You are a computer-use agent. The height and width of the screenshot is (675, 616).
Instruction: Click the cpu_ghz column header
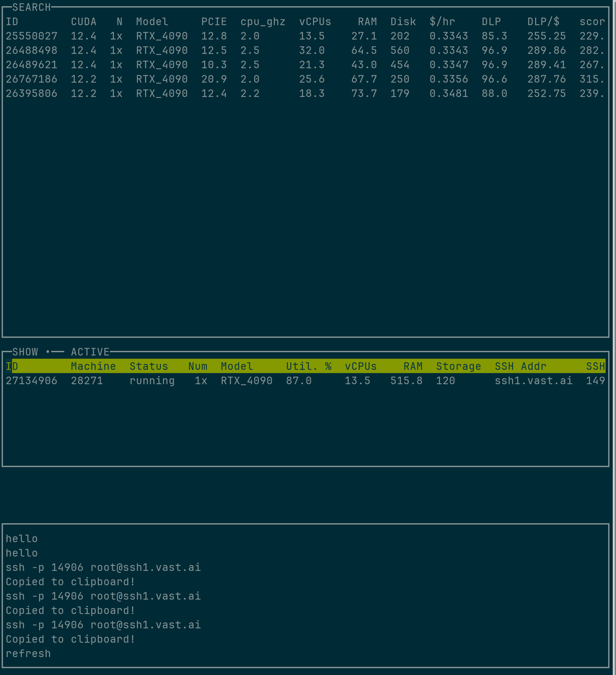click(x=263, y=22)
